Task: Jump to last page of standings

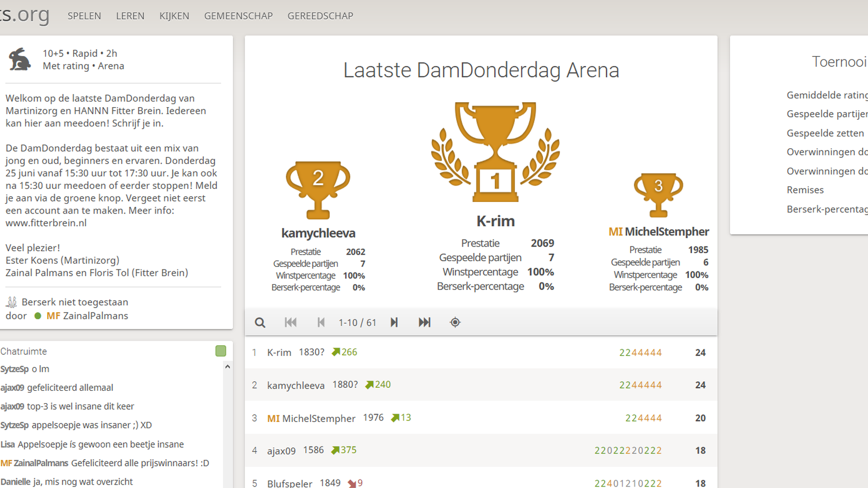Action: click(425, 323)
